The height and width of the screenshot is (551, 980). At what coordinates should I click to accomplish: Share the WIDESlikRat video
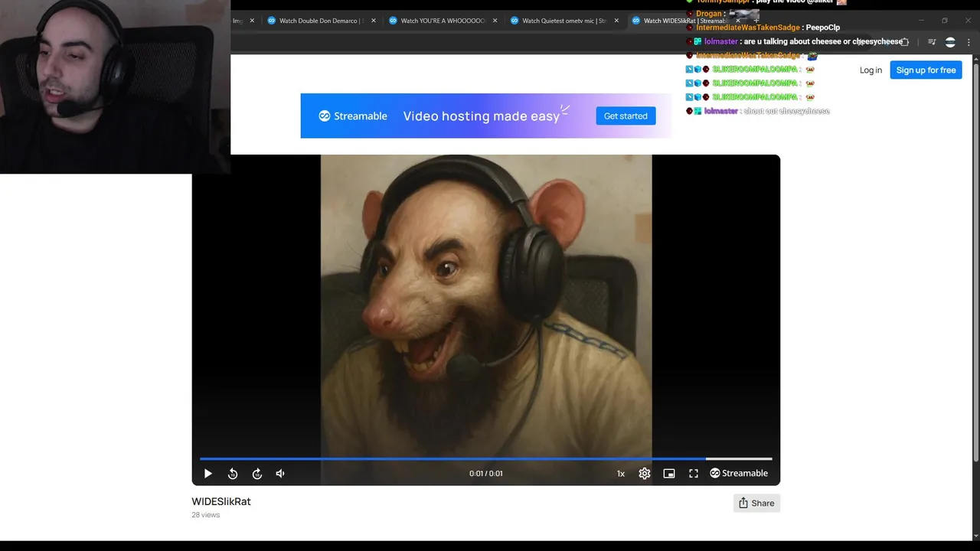tap(756, 503)
